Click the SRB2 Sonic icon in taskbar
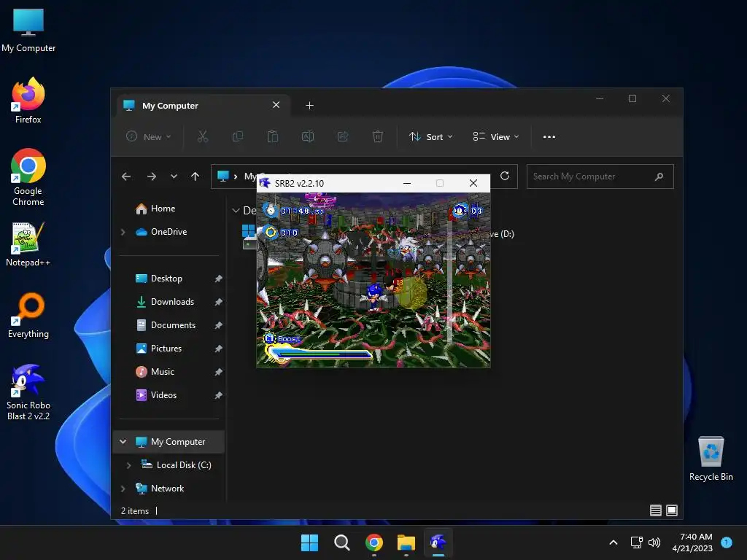 (x=438, y=542)
